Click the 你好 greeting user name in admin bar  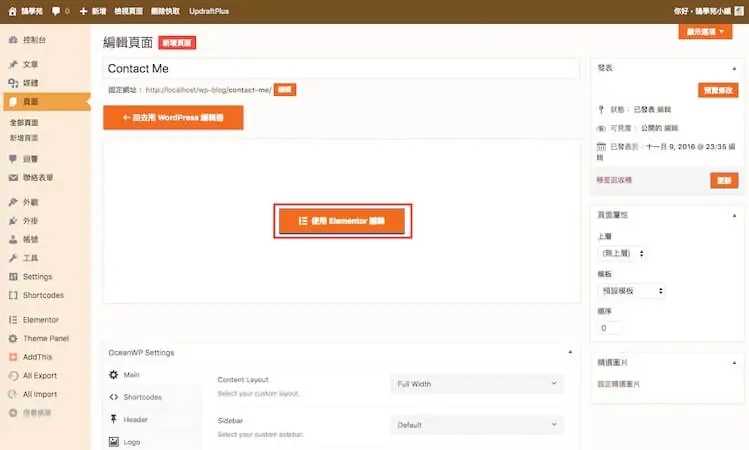[x=702, y=11]
